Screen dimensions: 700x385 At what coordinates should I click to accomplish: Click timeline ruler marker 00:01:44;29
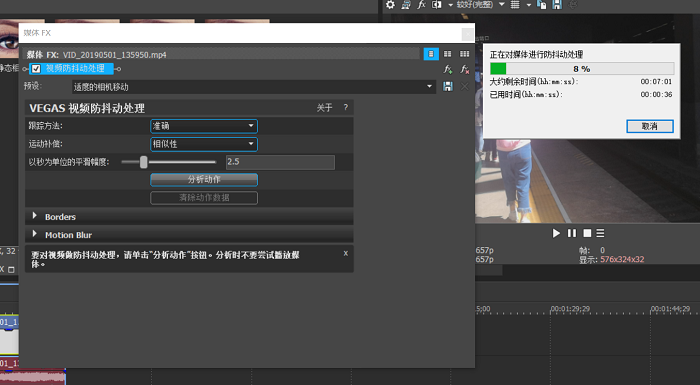click(x=671, y=309)
